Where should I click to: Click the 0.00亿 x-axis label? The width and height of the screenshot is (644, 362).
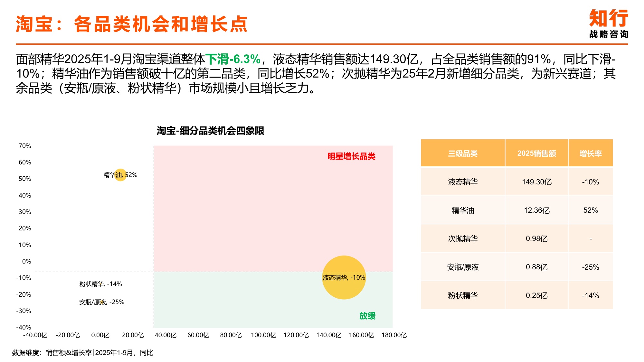100,335
